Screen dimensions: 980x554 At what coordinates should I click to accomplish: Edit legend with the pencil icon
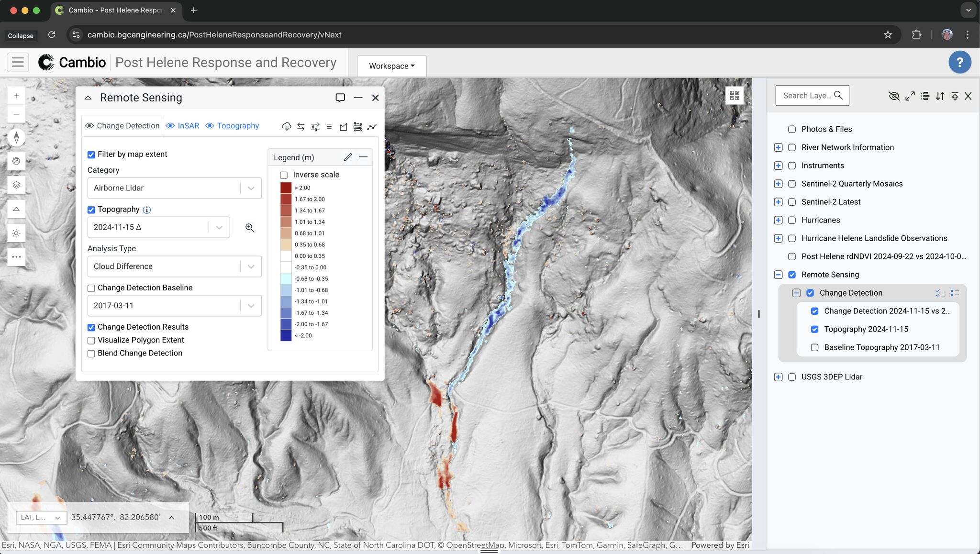(x=348, y=157)
